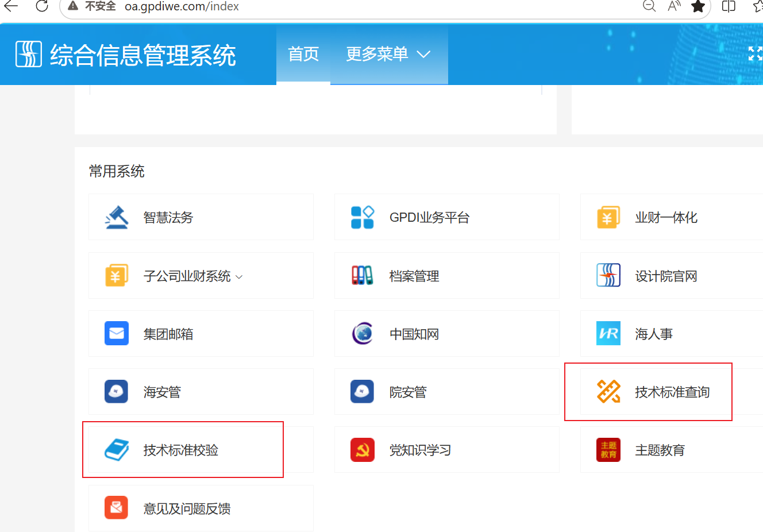Expand the 子公司业财系统 chevron
Viewport: 763px width, 532px height.
[239, 277]
